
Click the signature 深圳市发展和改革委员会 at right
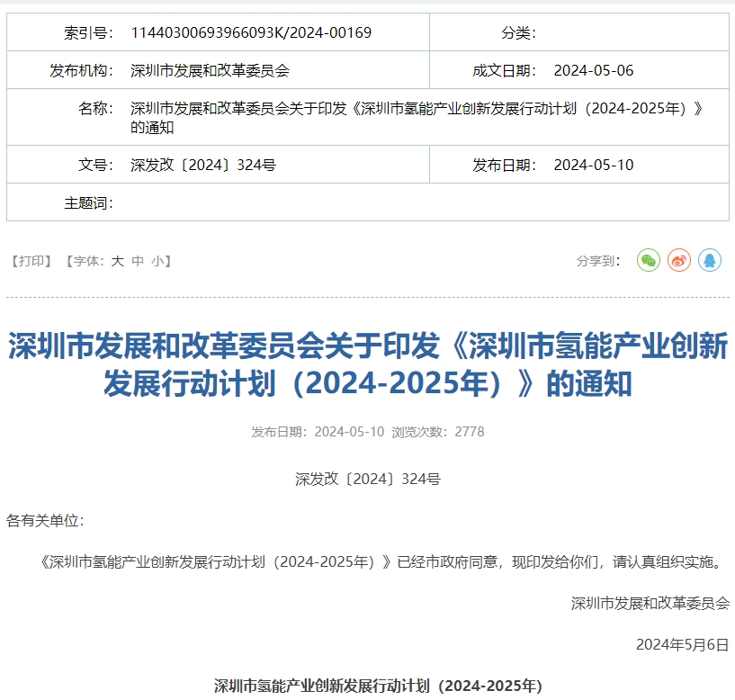(650, 603)
